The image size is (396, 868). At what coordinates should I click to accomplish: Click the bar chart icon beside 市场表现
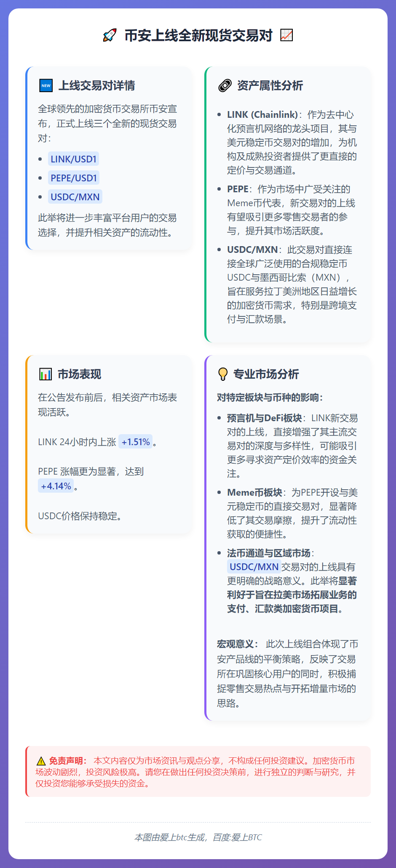45,374
